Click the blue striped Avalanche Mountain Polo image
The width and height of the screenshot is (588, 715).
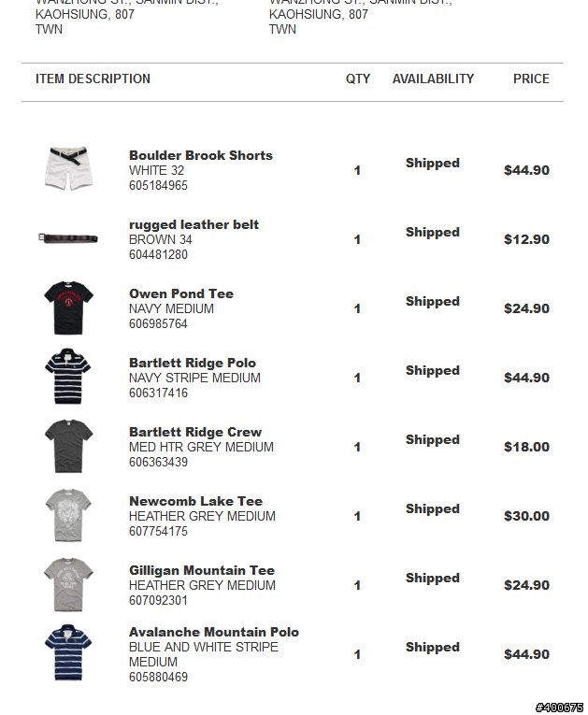(68, 652)
